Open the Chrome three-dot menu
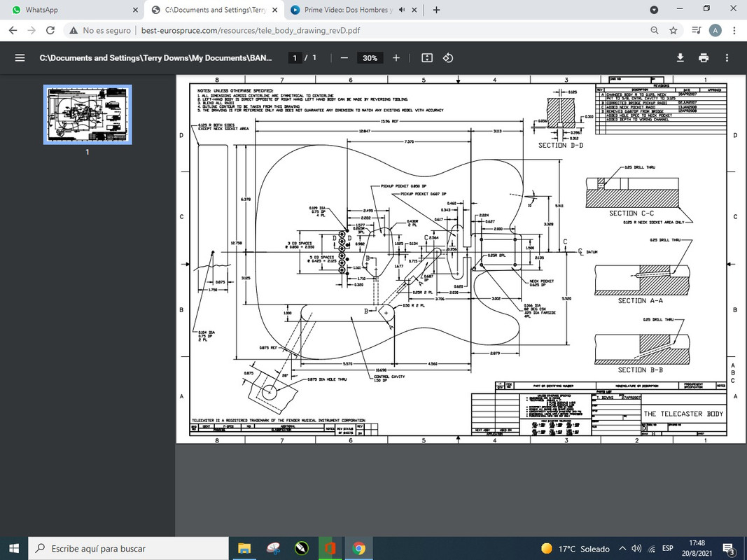 point(734,30)
